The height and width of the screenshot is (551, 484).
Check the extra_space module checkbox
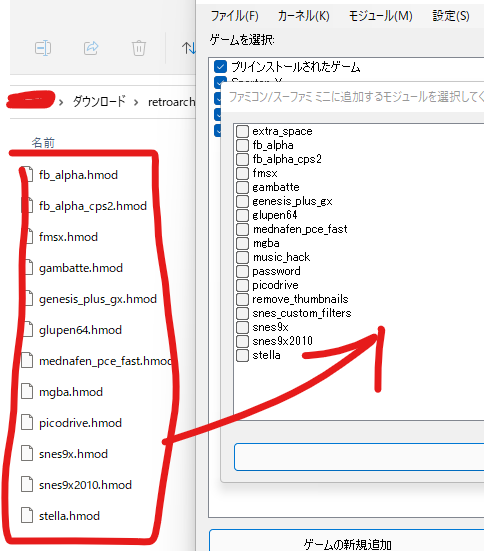(x=242, y=131)
